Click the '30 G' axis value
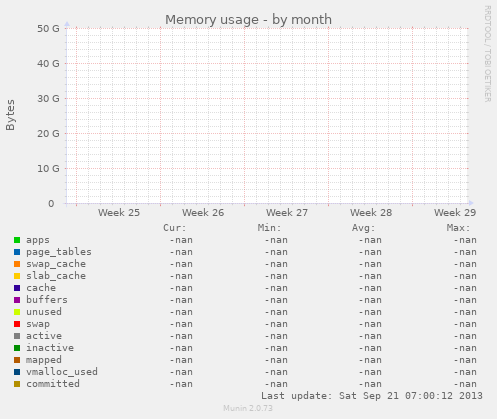The height and width of the screenshot is (419, 497). pos(48,99)
